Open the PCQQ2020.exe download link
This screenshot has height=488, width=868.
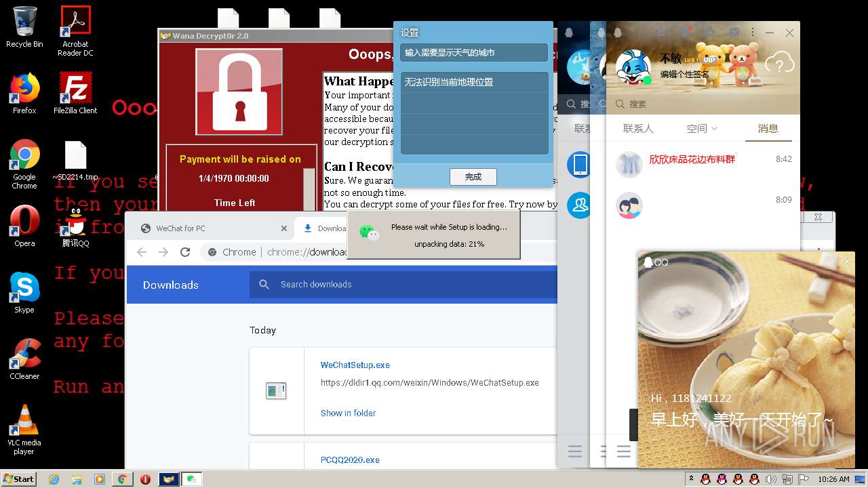[x=350, y=460]
